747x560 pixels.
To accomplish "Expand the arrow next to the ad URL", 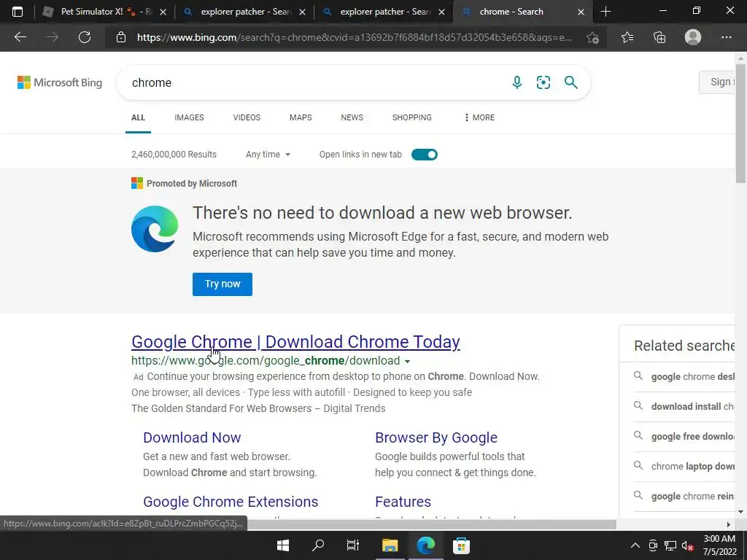I will tap(407, 362).
